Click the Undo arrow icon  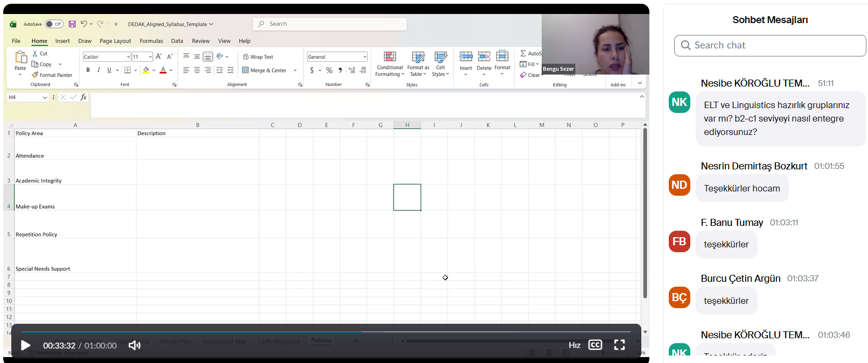point(84,24)
